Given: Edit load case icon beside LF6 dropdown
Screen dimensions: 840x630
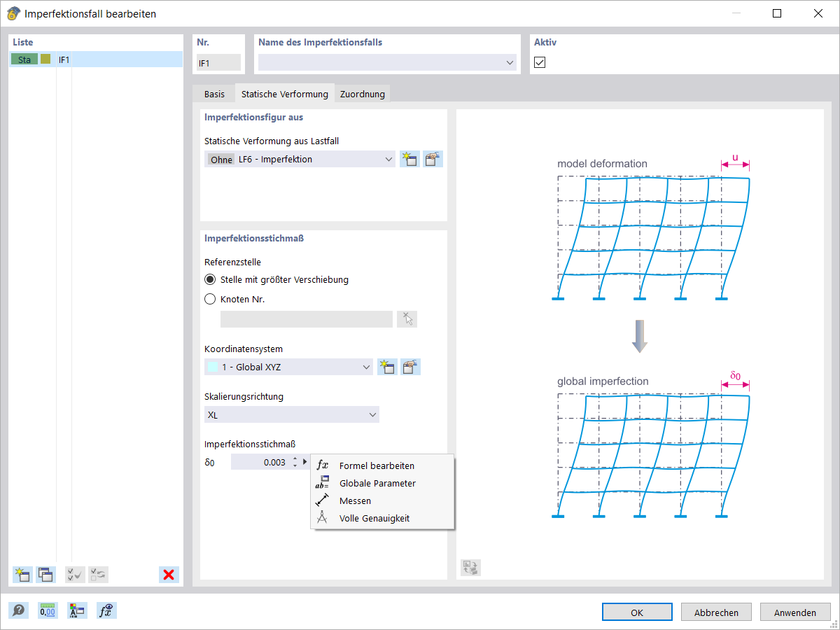Looking at the screenshot, I should pyautogui.click(x=433, y=159).
